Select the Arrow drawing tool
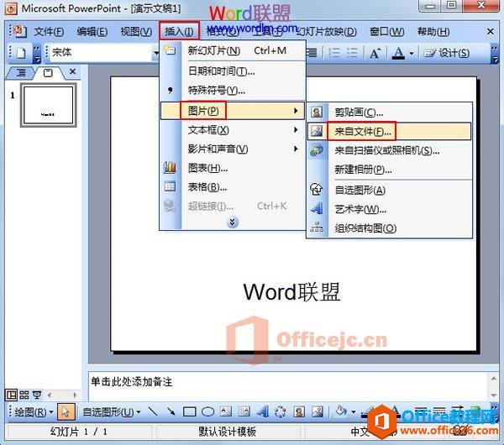Screen dimensions: 504x445 pos(171,411)
